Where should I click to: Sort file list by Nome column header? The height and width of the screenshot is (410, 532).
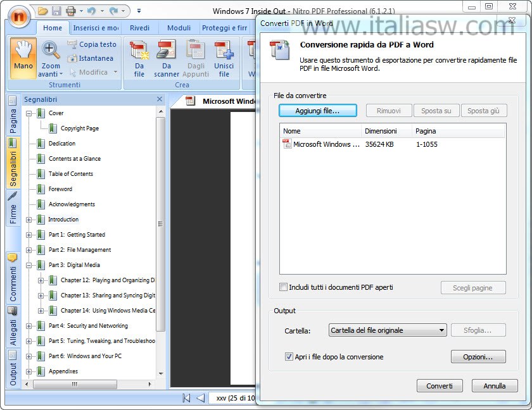pyautogui.click(x=320, y=131)
